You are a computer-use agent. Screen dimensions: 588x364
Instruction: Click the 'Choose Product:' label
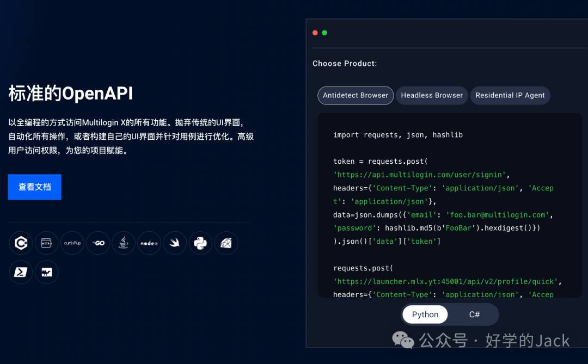point(345,64)
